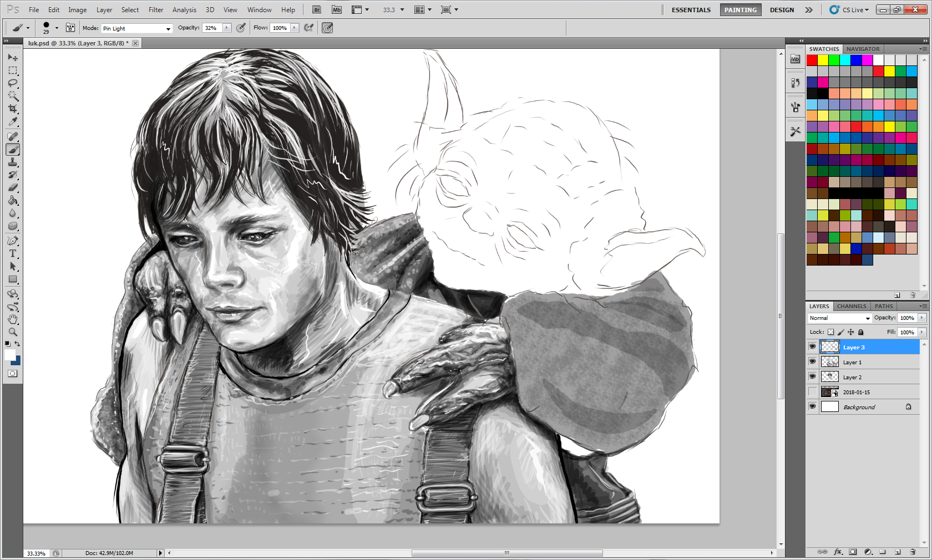This screenshot has width=932, height=560.
Task: Open the brush Mode dropdown Pin Light
Action: pos(136,28)
